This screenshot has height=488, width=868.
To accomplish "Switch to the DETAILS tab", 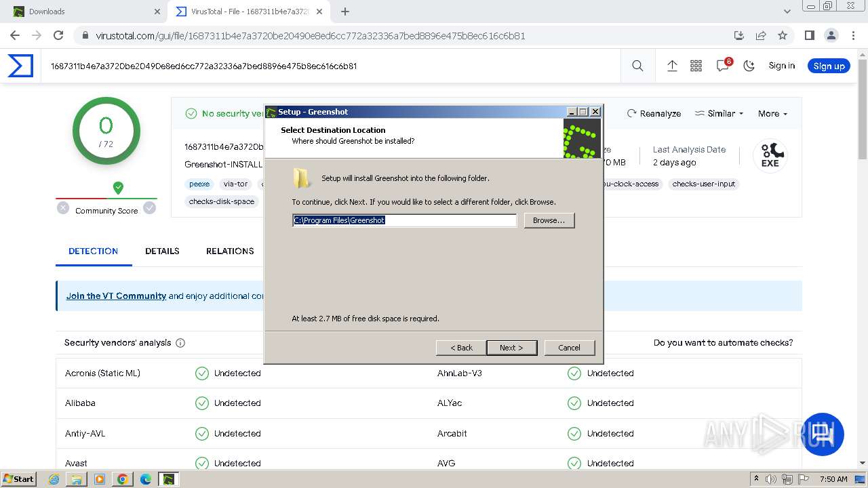I will point(162,251).
